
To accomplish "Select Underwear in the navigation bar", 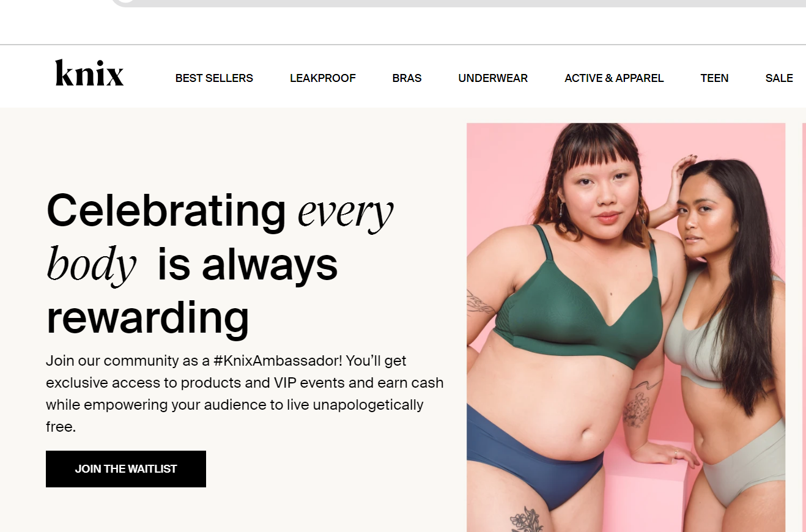I will point(493,78).
